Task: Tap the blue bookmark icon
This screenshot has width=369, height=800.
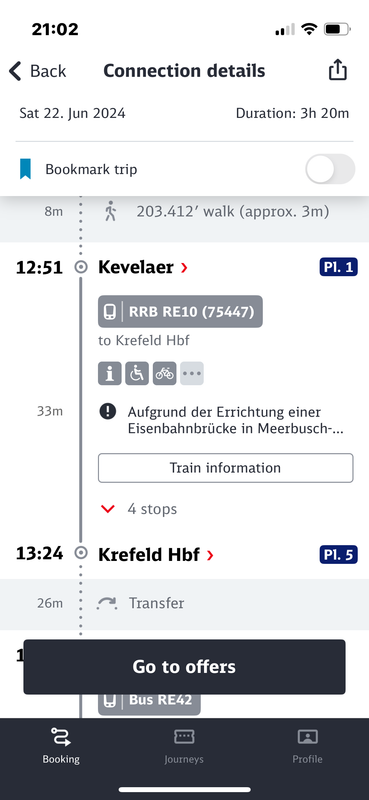Action: 26,169
